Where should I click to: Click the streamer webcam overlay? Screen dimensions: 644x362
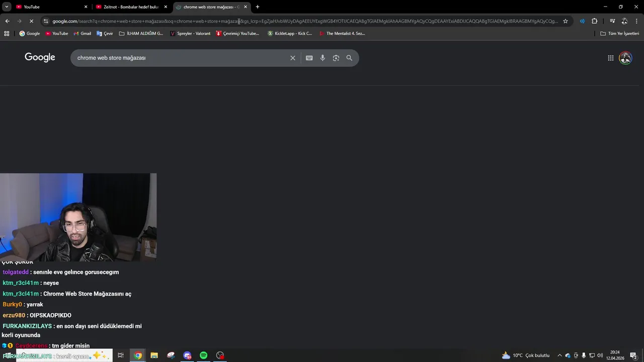click(78, 217)
